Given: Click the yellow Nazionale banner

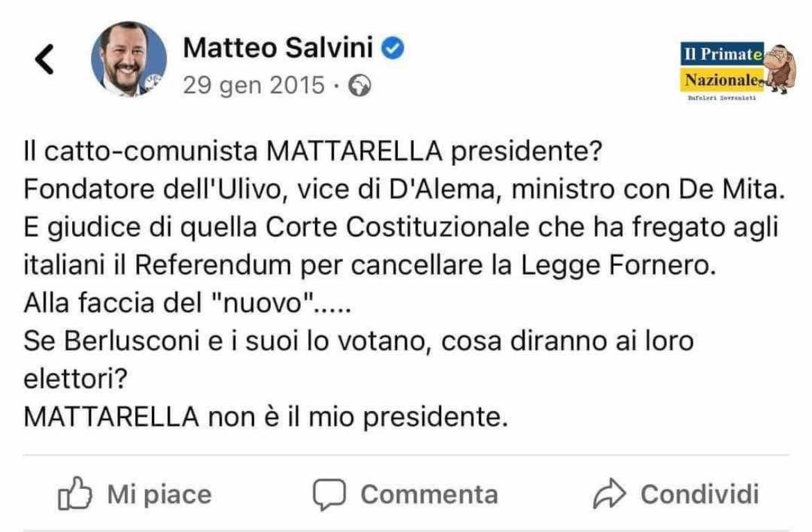Looking at the screenshot, I should pyautogui.click(x=722, y=80).
